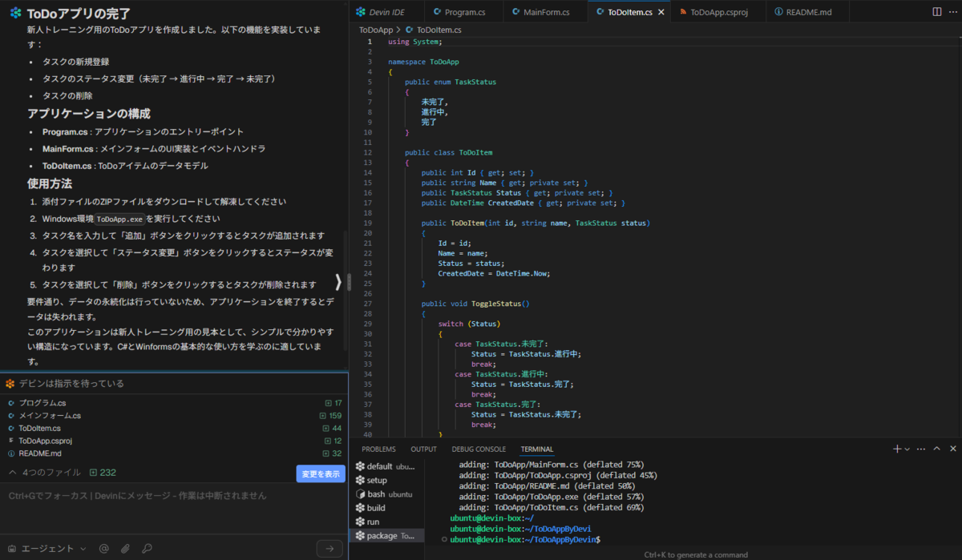Open プログラム.cs in the changed files list

42,403
